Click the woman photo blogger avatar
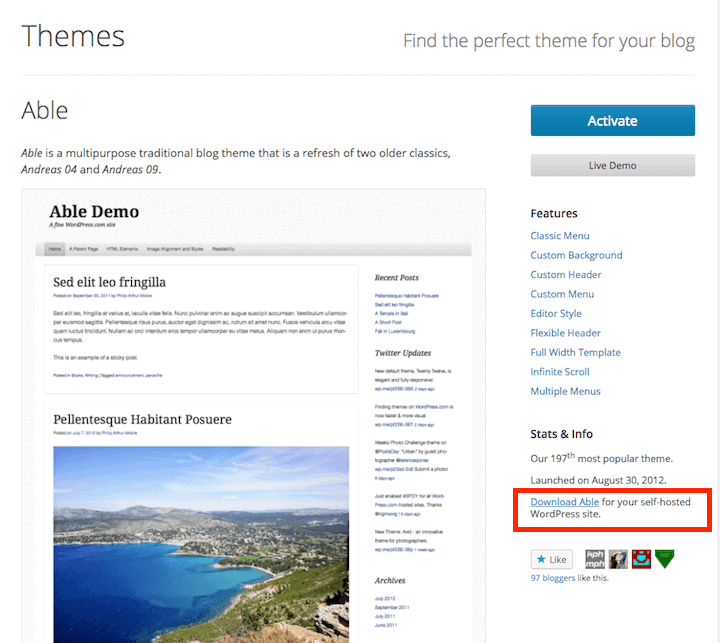720x643 pixels. click(x=618, y=559)
